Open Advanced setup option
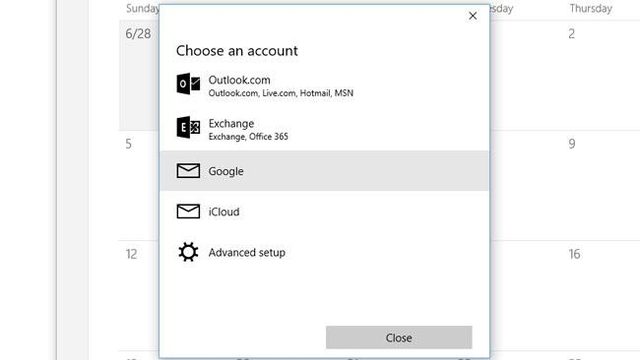 click(x=324, y=252)
